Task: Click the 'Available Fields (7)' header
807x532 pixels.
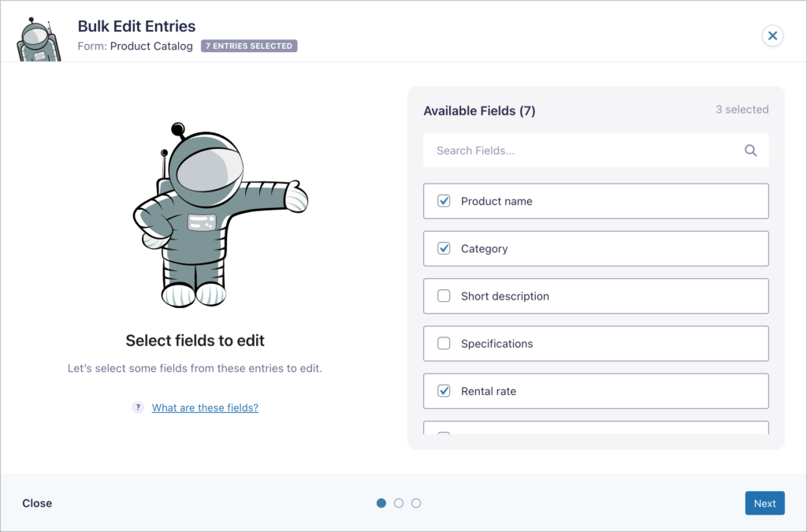Action: pyautogui.click(x=479, y=110)
